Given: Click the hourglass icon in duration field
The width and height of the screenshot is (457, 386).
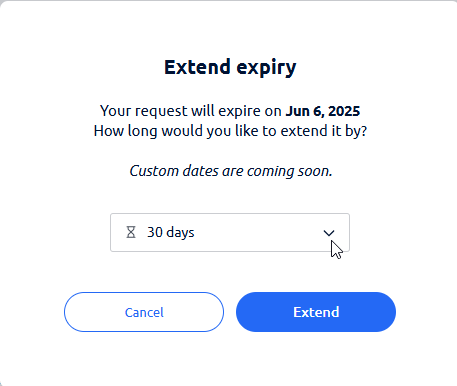Looking at the screenshot, I should click(x=131, y=232).
